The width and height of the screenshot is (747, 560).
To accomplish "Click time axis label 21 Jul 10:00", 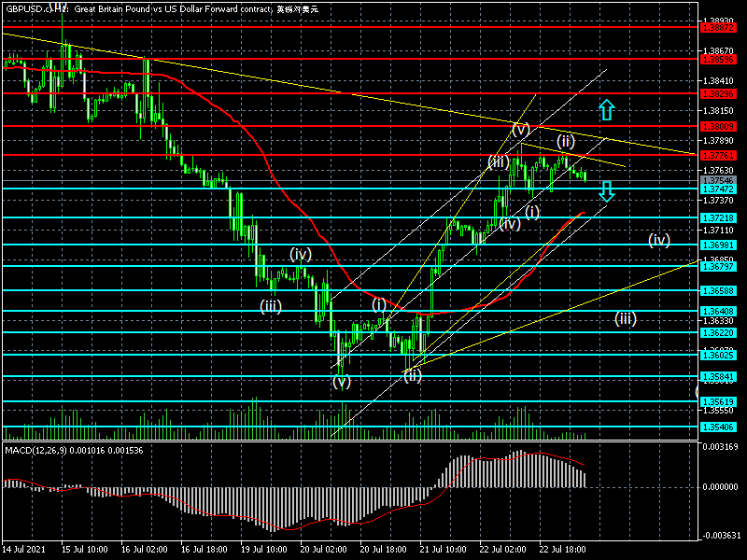I will [443, 549].
